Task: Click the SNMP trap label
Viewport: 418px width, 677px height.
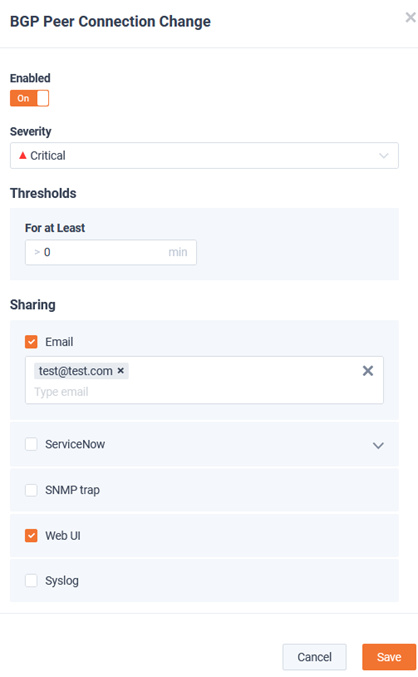Action: click(x=73, y=490)
